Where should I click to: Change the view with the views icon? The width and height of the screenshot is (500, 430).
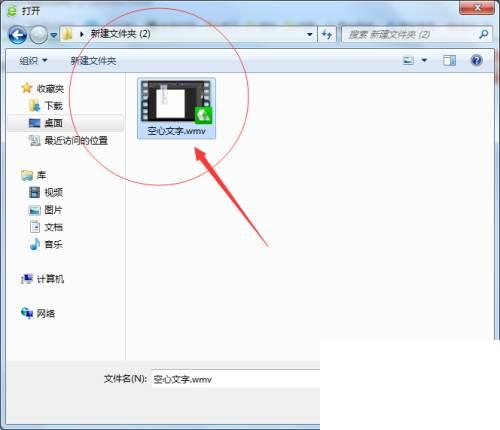[x=408, y=61]
